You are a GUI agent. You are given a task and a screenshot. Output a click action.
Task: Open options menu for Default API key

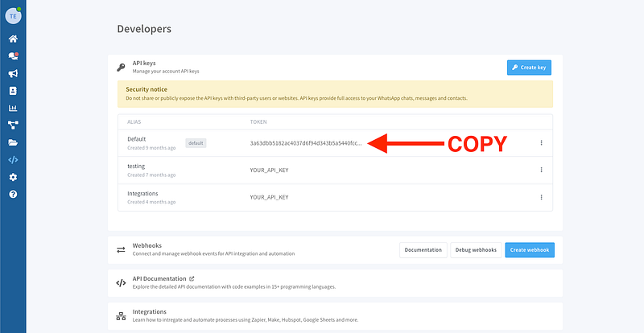541,143
